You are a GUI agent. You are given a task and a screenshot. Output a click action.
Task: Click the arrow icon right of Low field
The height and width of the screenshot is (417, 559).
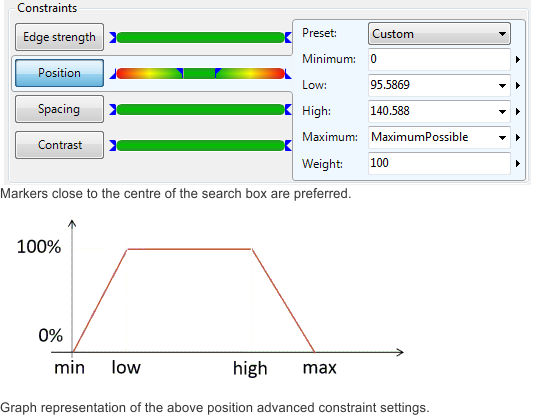pyautogui.click(x=518, y=86)
